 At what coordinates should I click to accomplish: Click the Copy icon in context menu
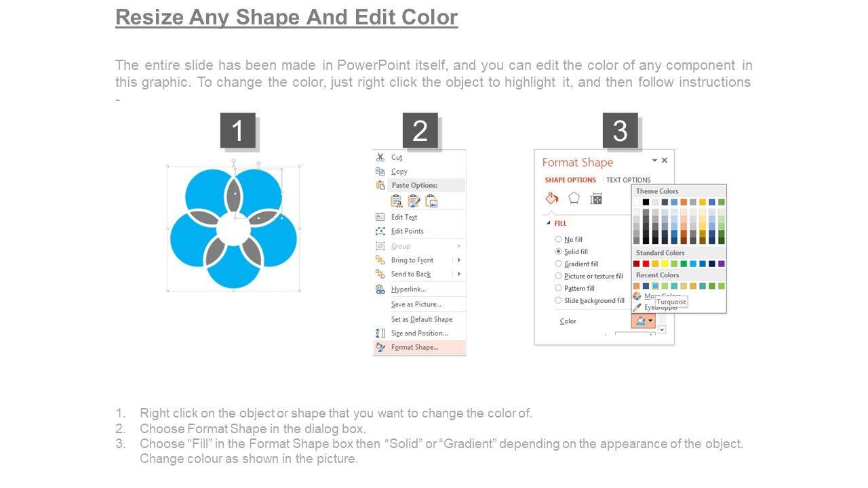click(380, 171)
